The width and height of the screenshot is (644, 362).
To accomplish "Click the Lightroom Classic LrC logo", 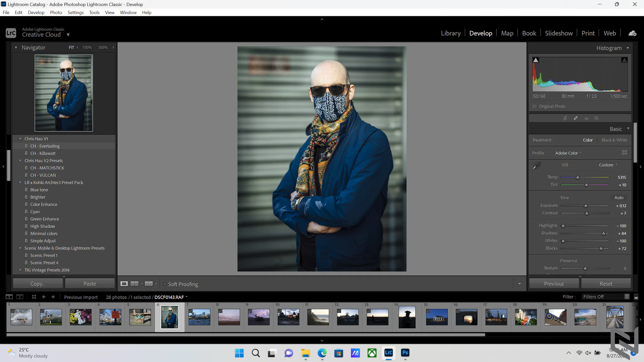I will pyautogui.click(x=11, y=33).
